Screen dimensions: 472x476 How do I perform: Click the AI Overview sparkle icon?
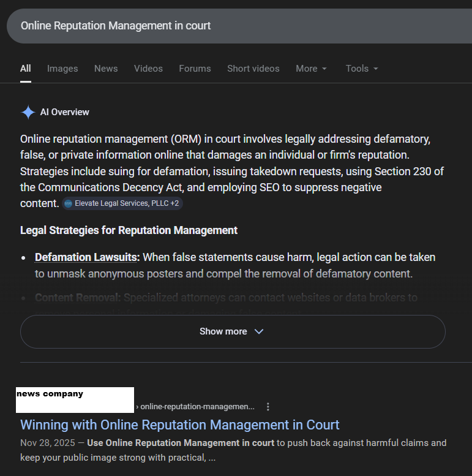click(x=28, y=112)
